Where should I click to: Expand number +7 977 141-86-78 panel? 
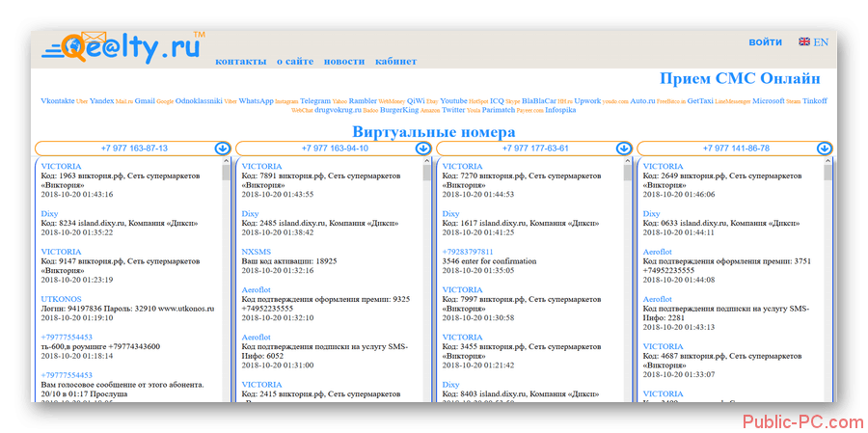[x=736, y=149]
